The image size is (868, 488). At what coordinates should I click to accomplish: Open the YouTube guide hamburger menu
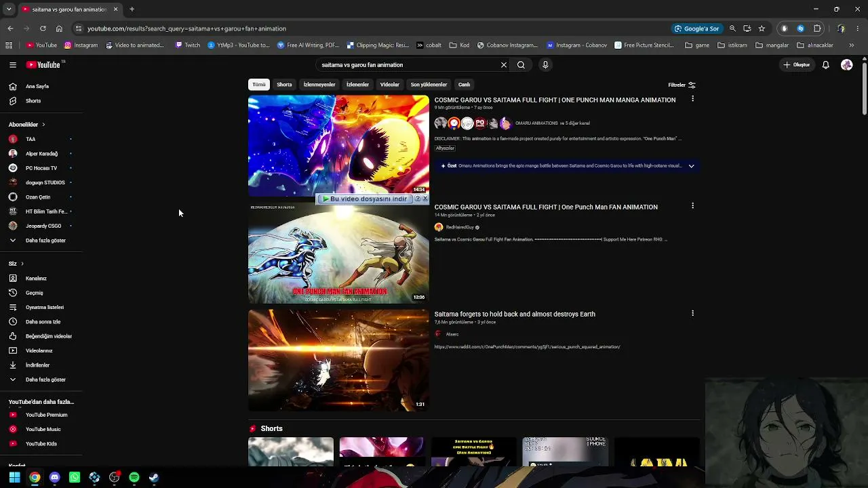click(13, 65)
